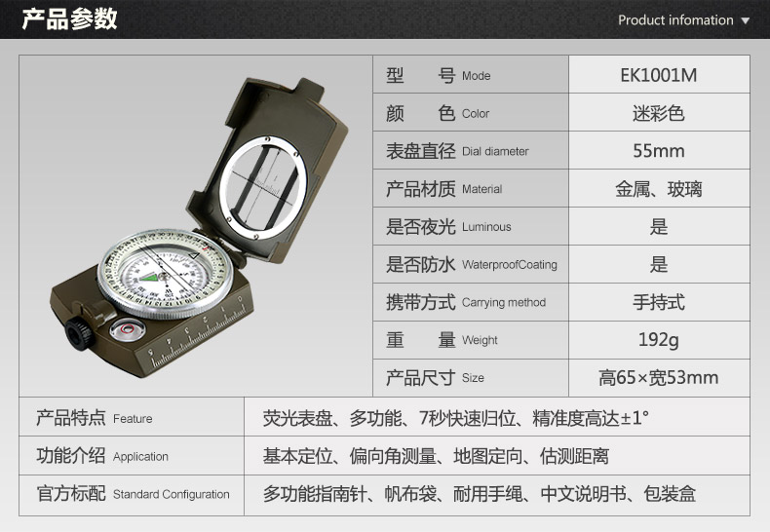Click the 55mm dial diameter value
Viewport: 770px width, 532px height.
click(x=659, y=151)
